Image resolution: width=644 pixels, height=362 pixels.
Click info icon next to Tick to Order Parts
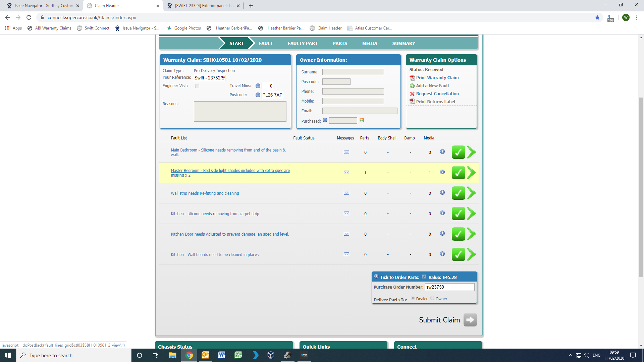click(376, 277)
